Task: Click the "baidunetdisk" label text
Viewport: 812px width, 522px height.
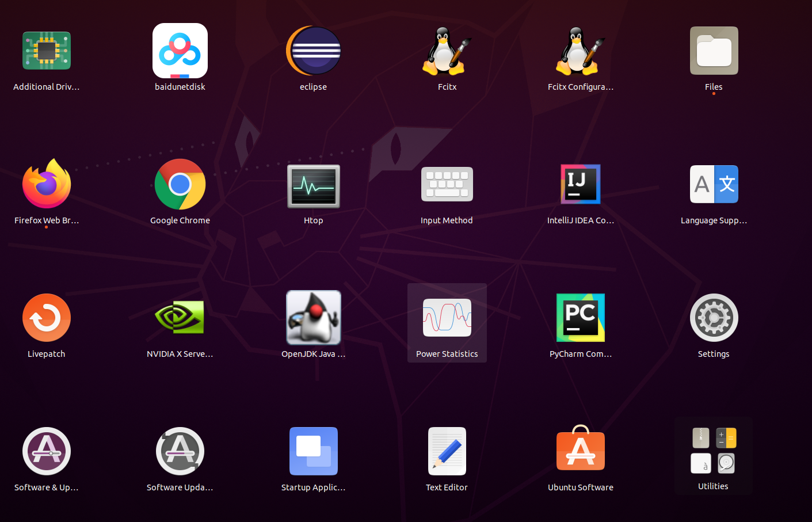Action: [x=180, y=87]
